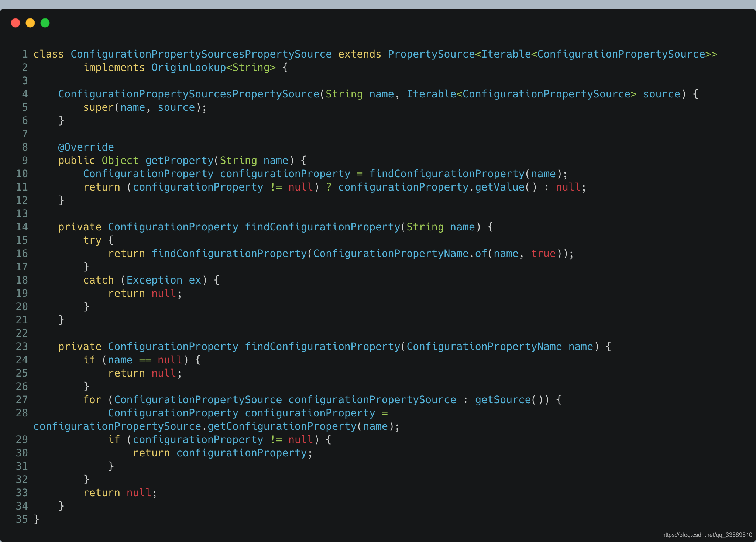
Task: Click 'getConfigurationProperty' on the wrapped line
Action: (x=282, y=426)
